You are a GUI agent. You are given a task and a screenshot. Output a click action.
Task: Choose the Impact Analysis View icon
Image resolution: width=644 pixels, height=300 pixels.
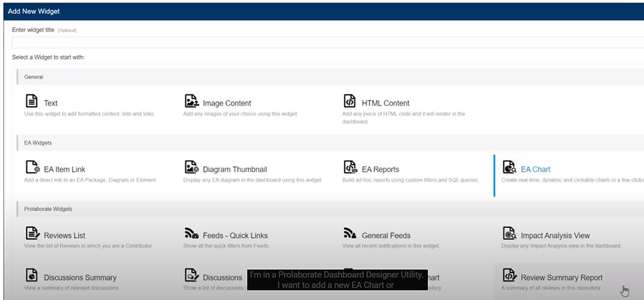tap(510, 233)
